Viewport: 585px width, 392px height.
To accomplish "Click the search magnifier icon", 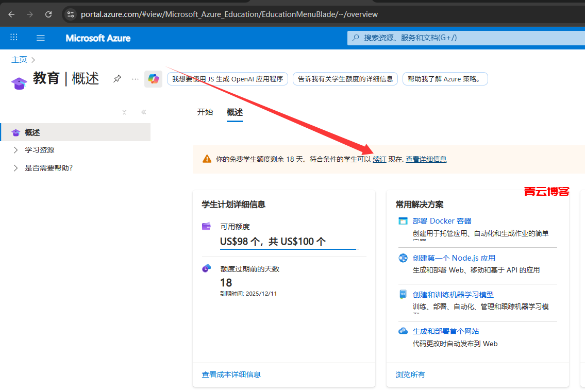I will point(356,38).
